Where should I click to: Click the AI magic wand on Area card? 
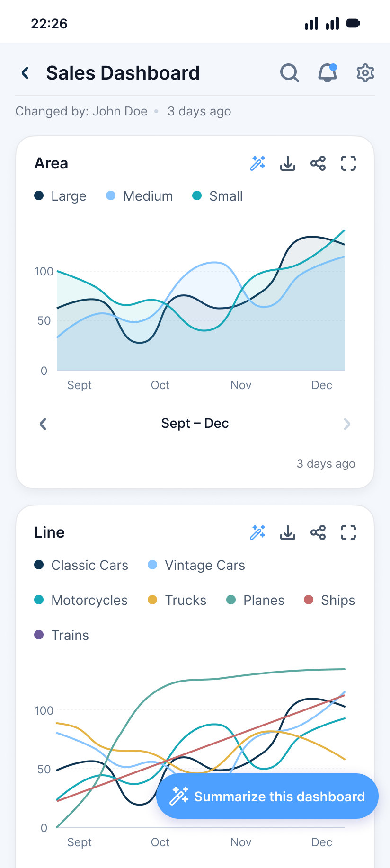tap(257, 163)
